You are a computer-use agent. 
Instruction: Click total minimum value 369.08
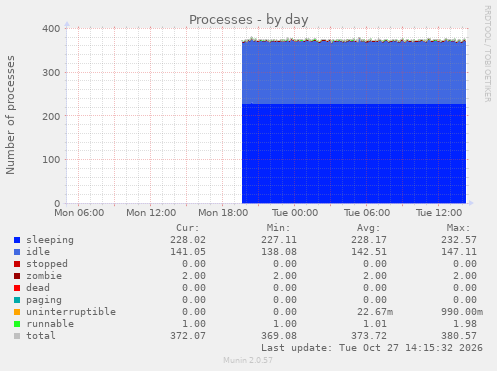click(x=279, y=336)
